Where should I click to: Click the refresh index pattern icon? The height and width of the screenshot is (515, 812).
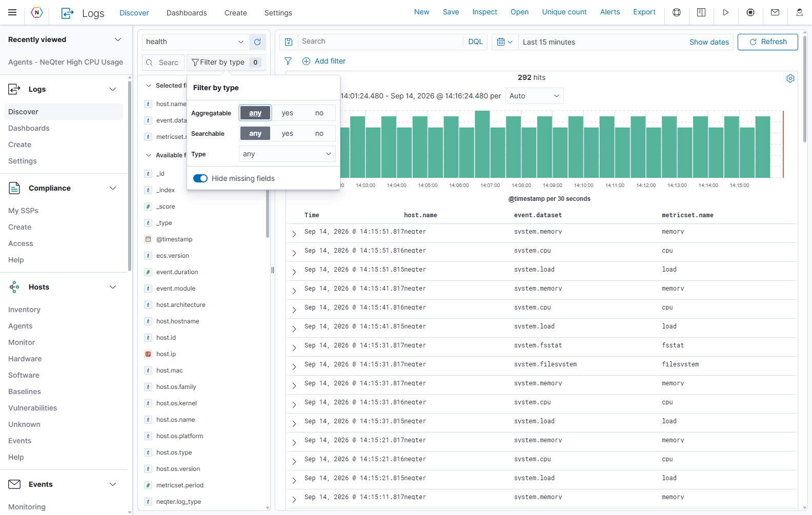point(257,42)
